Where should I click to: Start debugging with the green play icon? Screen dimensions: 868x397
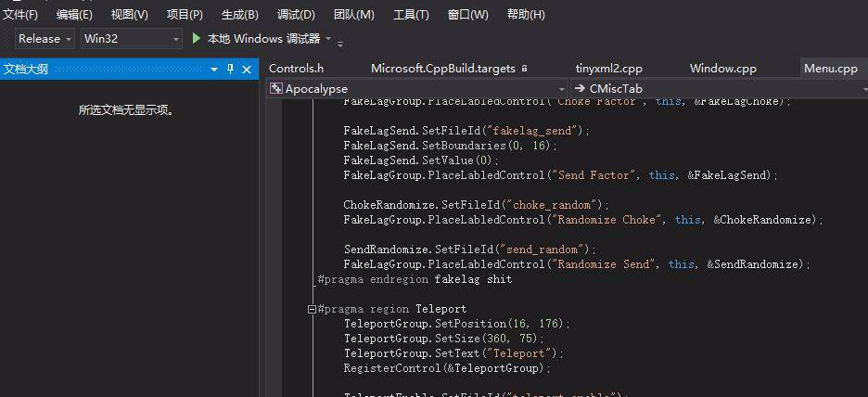point(196,38)
